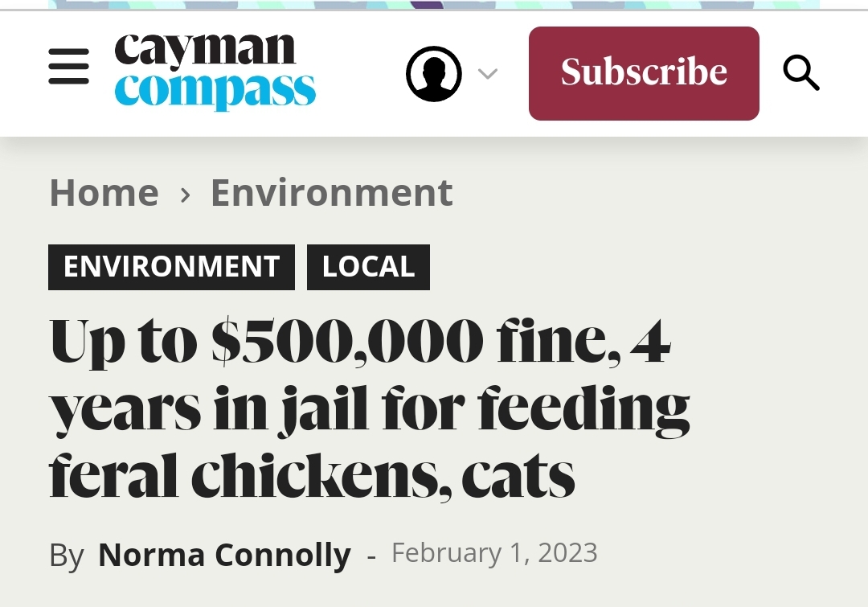Open the Environment breadcrumb link

point(332,193)
